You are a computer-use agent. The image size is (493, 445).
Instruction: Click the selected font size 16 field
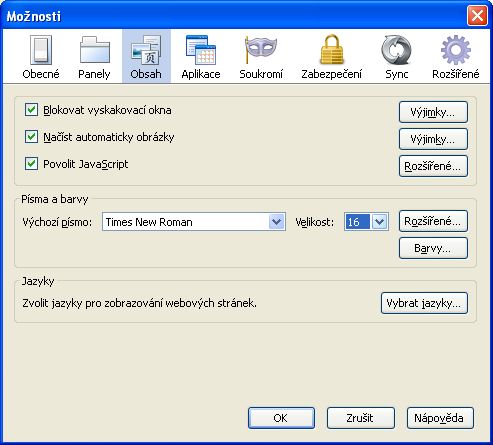point(357,222)
